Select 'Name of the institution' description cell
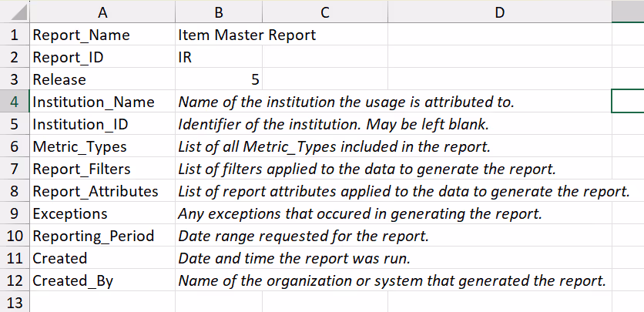Screen dimensions: 644x312 coord(219,102)
